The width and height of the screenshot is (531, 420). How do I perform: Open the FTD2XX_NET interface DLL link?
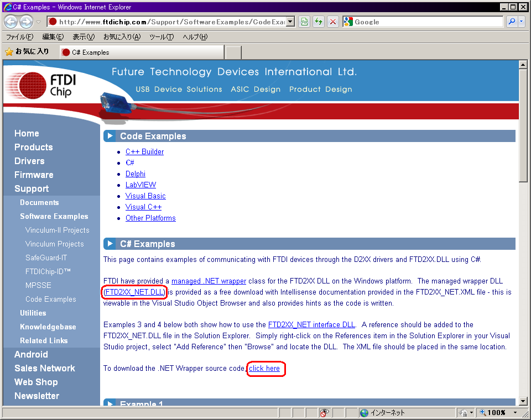point(311,325)
